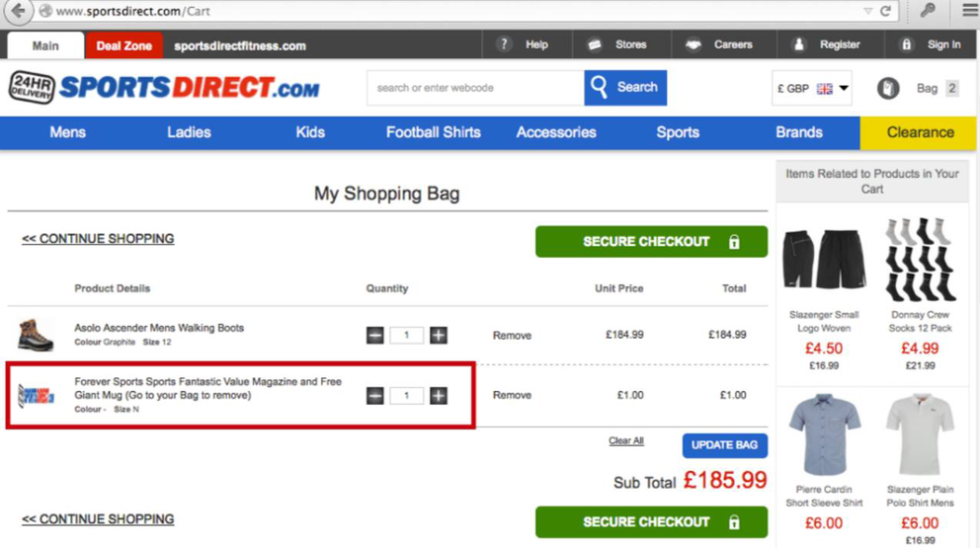Open the Slazenger Small Logo Woven shorts thumbnail

(824, 261)
